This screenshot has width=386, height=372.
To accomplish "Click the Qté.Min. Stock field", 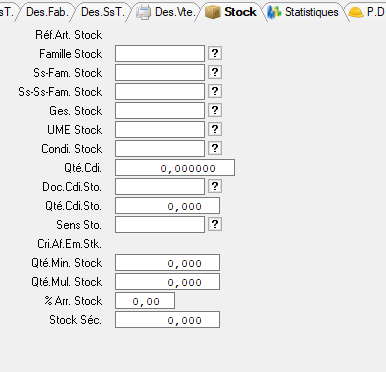I will (x=167, y=263).
